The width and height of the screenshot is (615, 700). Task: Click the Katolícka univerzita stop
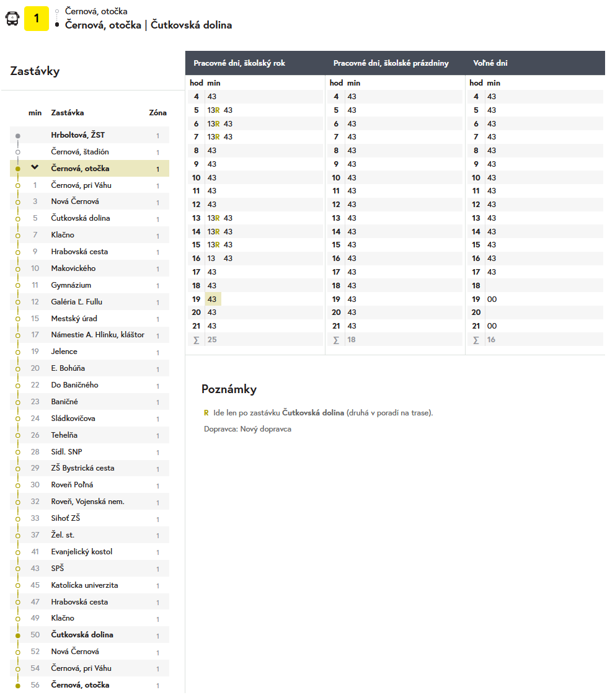[x=84, y=585]
